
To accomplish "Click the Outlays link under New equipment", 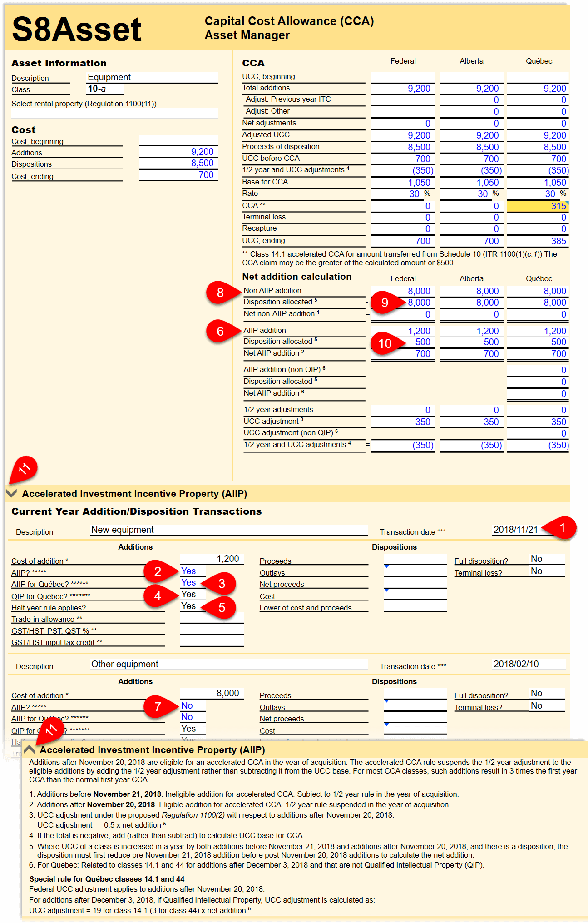I will 272,573.
